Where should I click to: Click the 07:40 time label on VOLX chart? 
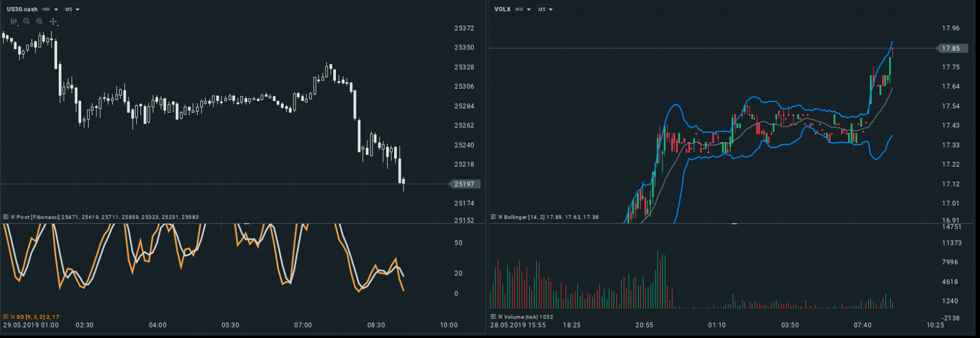point(863,325)
